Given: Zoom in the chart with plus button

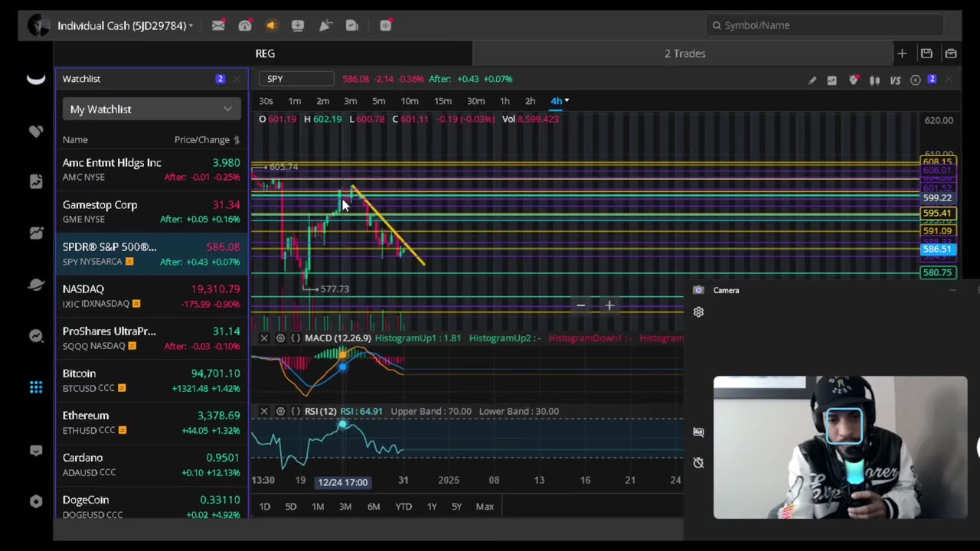Looking at the screenshot, I should 609,305.
